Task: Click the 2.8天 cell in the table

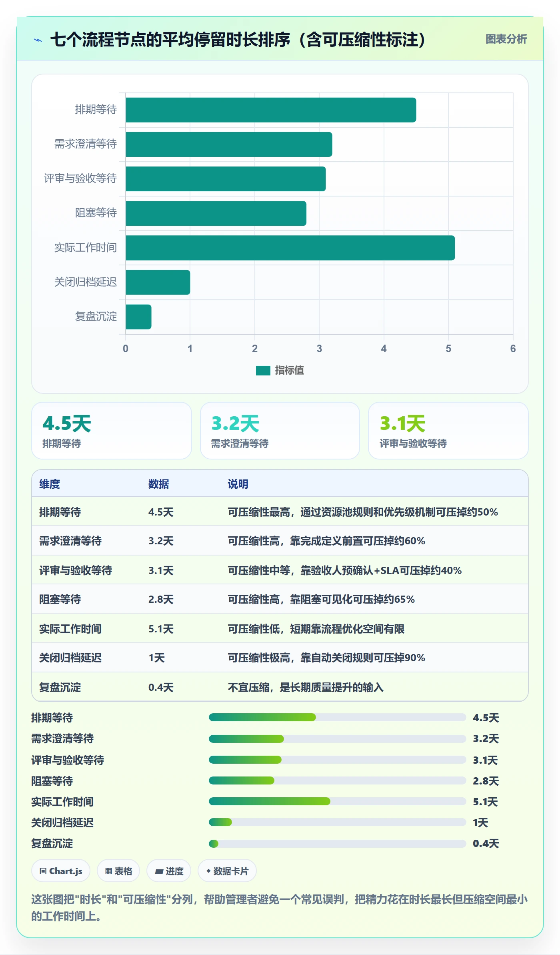Action: [x=161, y=599]
